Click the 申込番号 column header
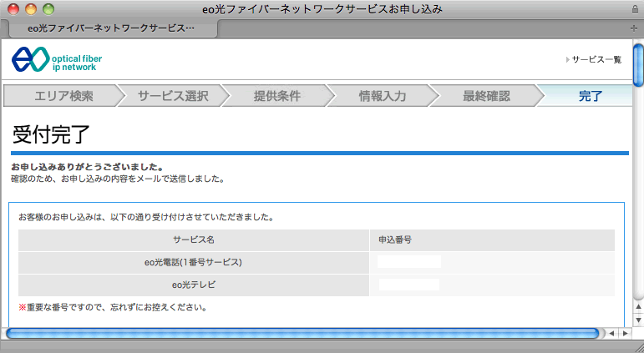The image size is (644, 353). point(493,240)
